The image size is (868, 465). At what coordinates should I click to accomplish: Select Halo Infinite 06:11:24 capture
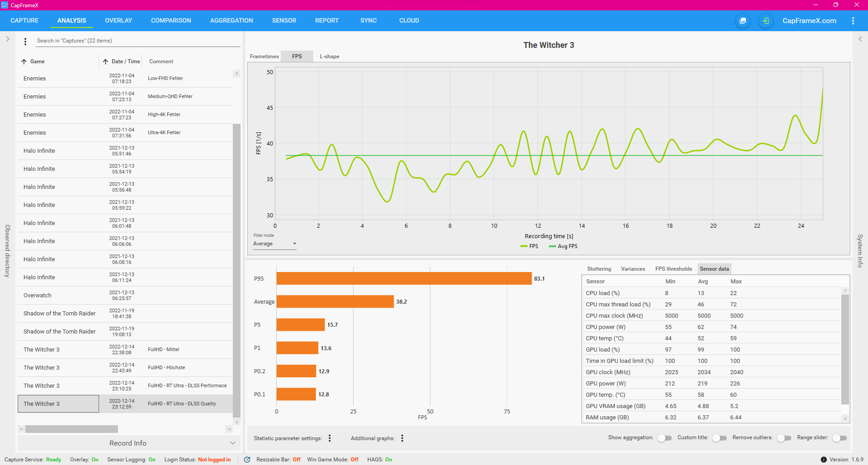125,277
